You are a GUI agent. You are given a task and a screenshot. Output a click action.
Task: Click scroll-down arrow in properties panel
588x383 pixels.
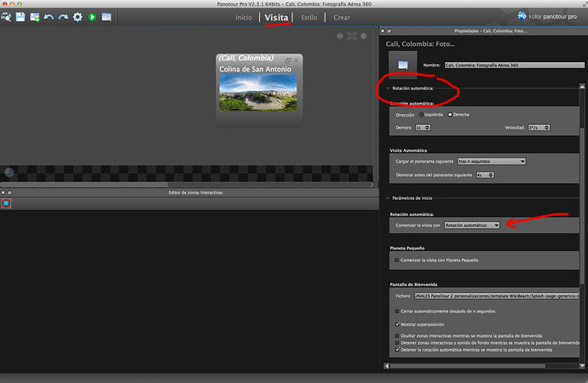pos(582,366)
